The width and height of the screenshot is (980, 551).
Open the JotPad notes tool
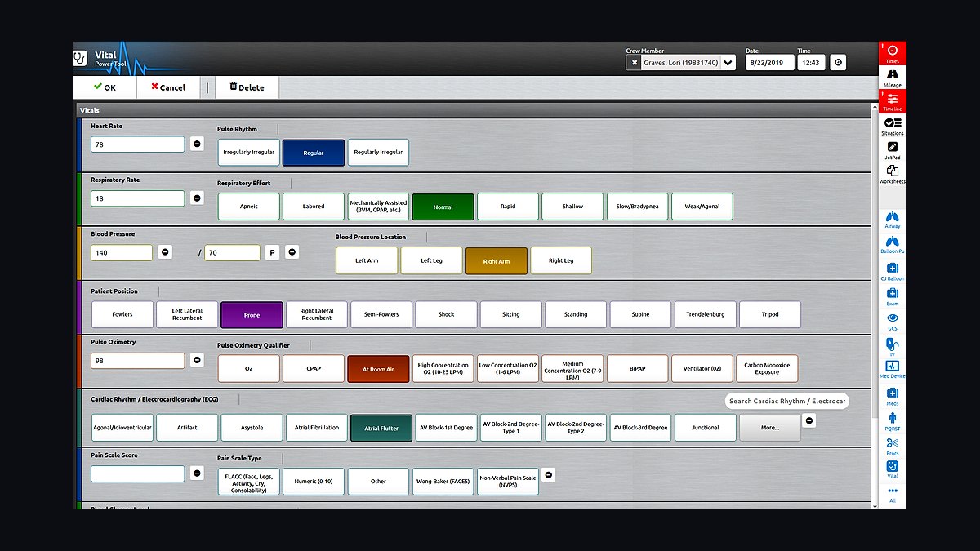point(892,150)
